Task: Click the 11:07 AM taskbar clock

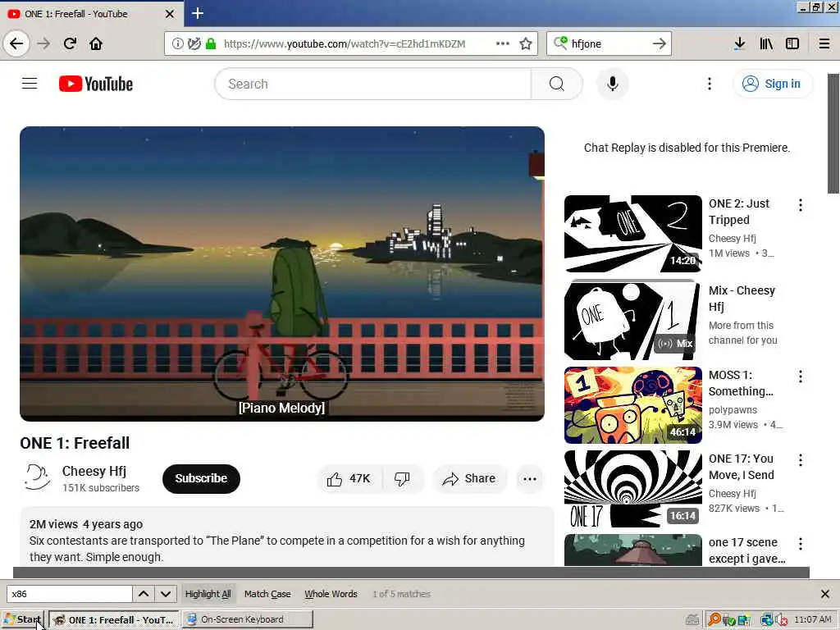Action: [813, 619]
